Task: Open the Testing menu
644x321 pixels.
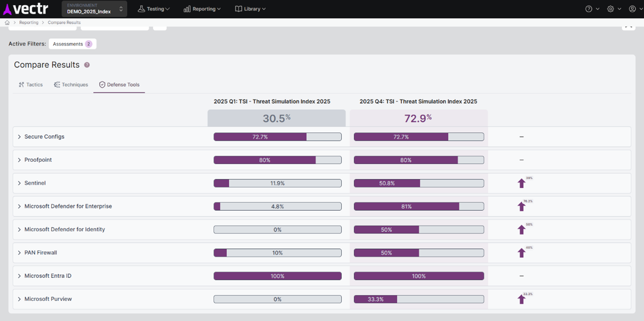Action: point(154,9)
